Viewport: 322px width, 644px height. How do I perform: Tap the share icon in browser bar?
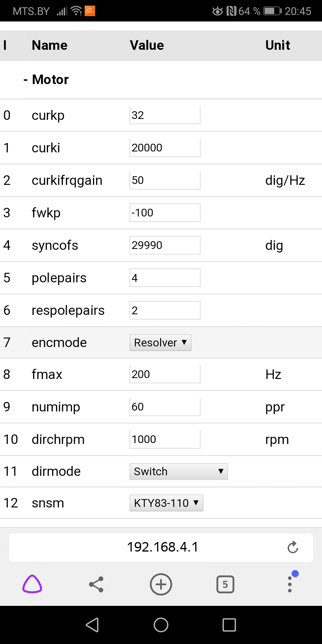[x=96, y=584]
